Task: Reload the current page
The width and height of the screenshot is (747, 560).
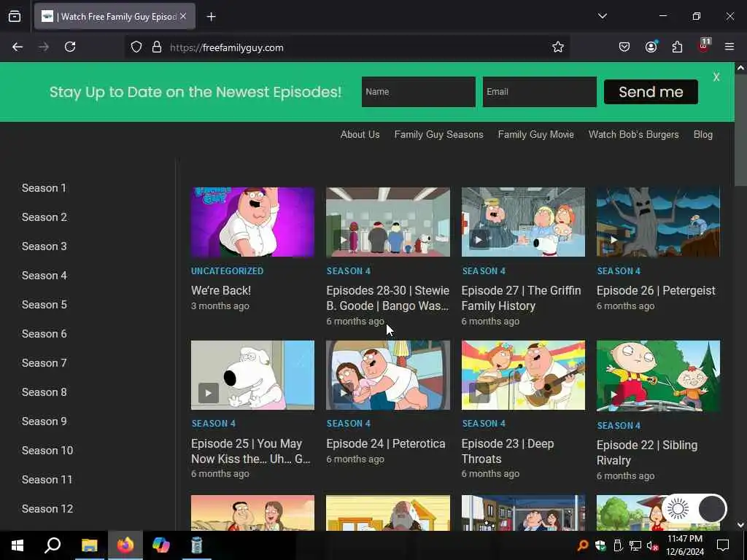Action: (70, 47)
